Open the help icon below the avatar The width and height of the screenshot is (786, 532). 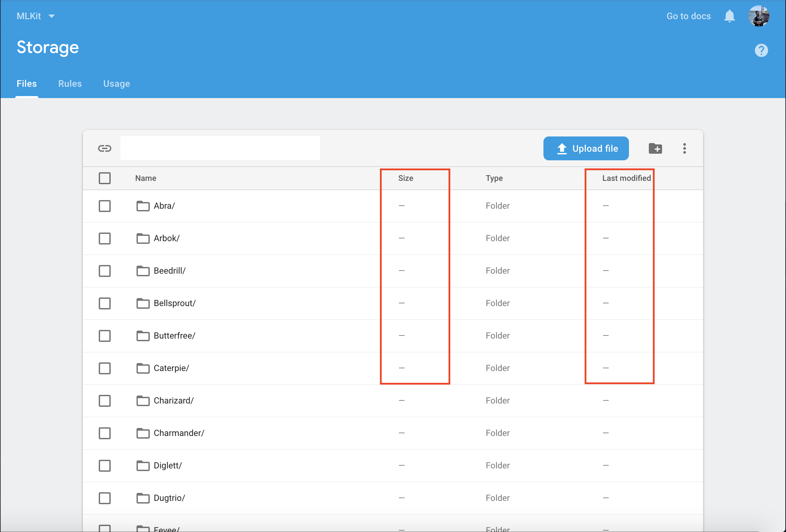pyautogui.click(x=762, y=50)
